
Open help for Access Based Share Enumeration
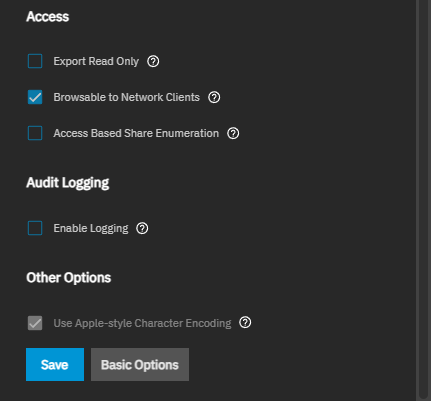(233, 133)
